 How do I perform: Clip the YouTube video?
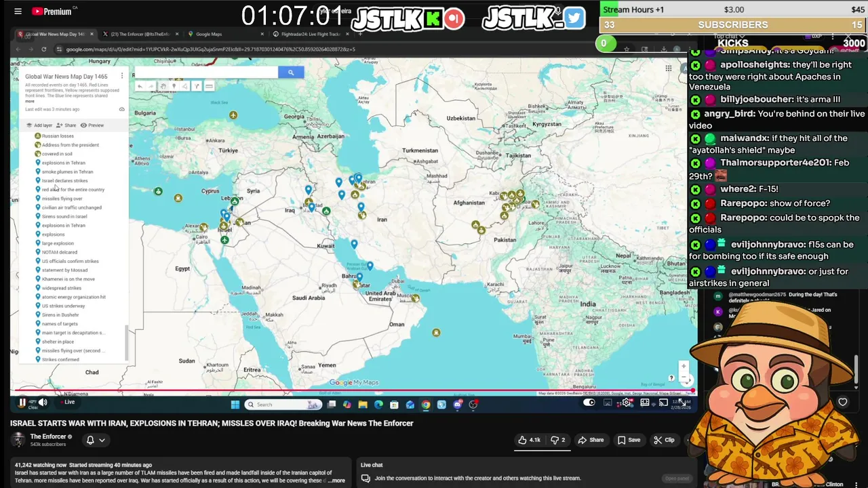(664, 440)
